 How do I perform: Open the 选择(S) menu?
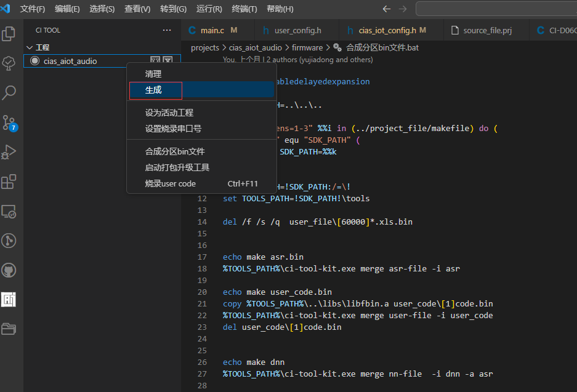pos(102,9)
